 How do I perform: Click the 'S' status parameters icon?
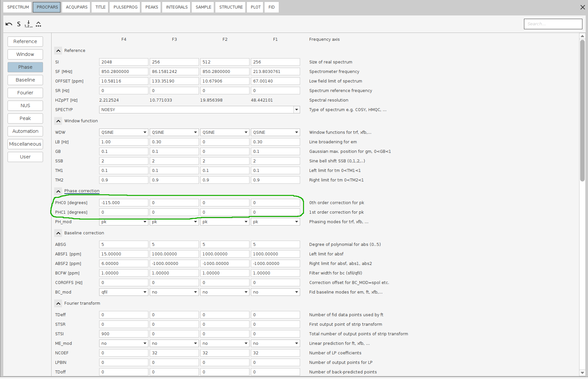click(x=19, y=24)
